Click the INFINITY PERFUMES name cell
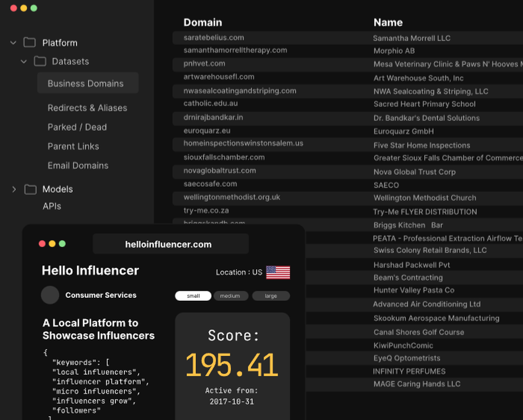Screen dimensions: 523x420 (410, 372)
